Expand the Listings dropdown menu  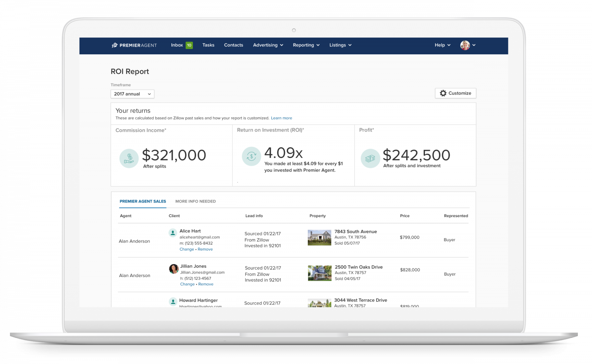pos(340,45)
